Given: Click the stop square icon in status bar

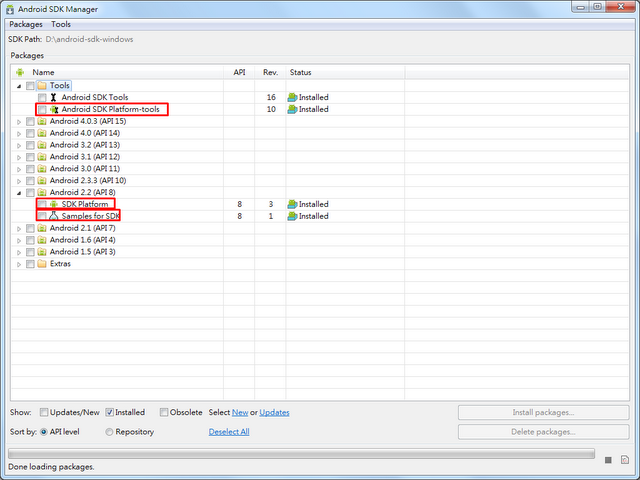Looking at the screenshot, I should click(x=608, y=460).
